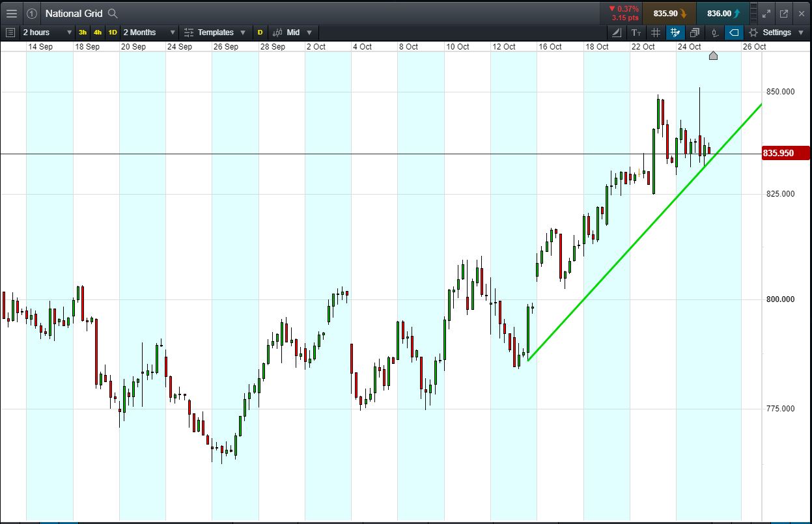The height and width of the screenshot is (524, 812).
Task: Pop out chart into new window
Action: point(783,13)
